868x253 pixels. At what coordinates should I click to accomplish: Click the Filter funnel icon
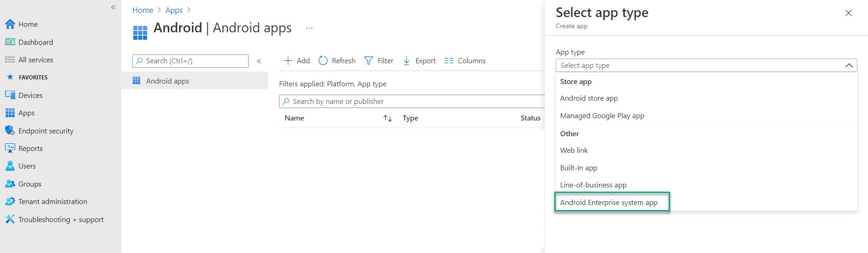pyautogui.click(x=369, y=60)
